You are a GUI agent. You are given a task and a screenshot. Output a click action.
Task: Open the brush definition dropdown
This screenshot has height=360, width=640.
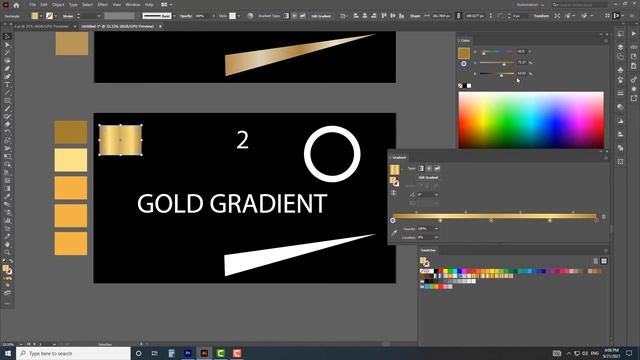coord(174,16)
